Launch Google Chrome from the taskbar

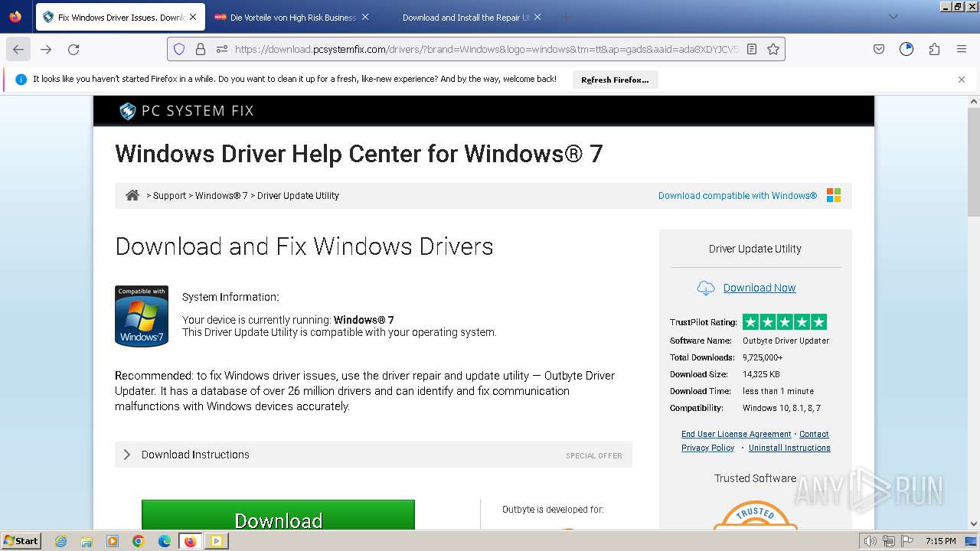[x=139, y=541]
